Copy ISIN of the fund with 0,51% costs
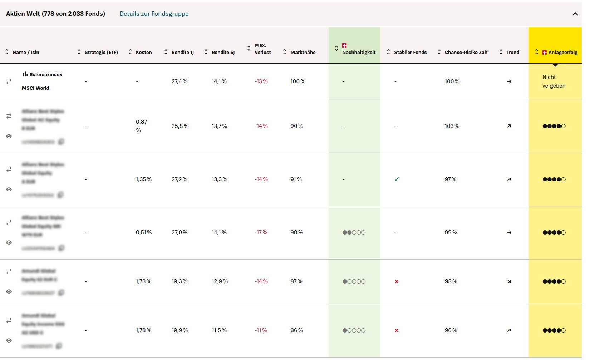The image size is (590, 364). (x=62, y=248)
